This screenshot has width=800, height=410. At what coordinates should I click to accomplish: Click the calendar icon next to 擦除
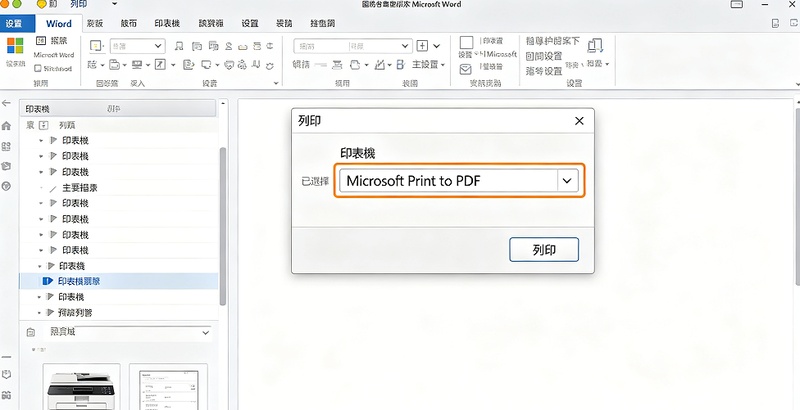[x=41, y=40]
